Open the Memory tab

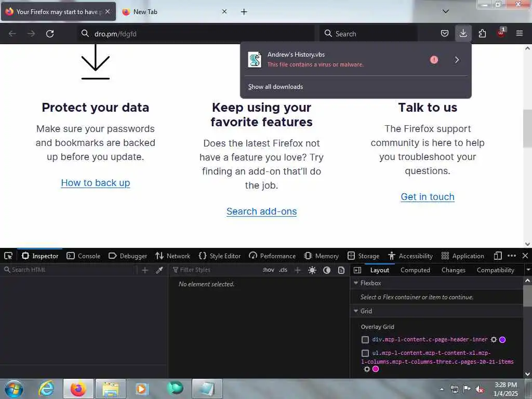click(321, 256)
